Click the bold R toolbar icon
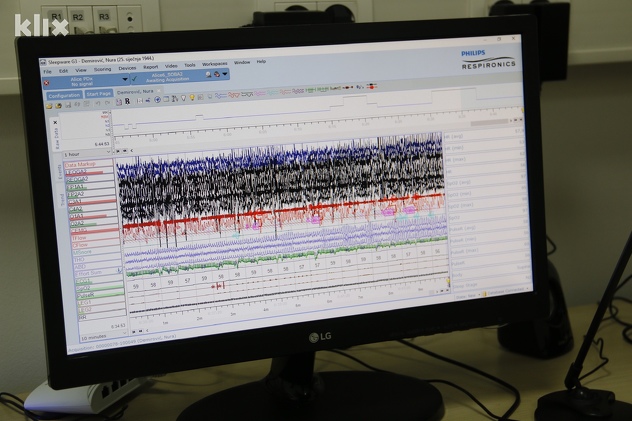This screenshot has height=421, width=632. tap(127, 102)
